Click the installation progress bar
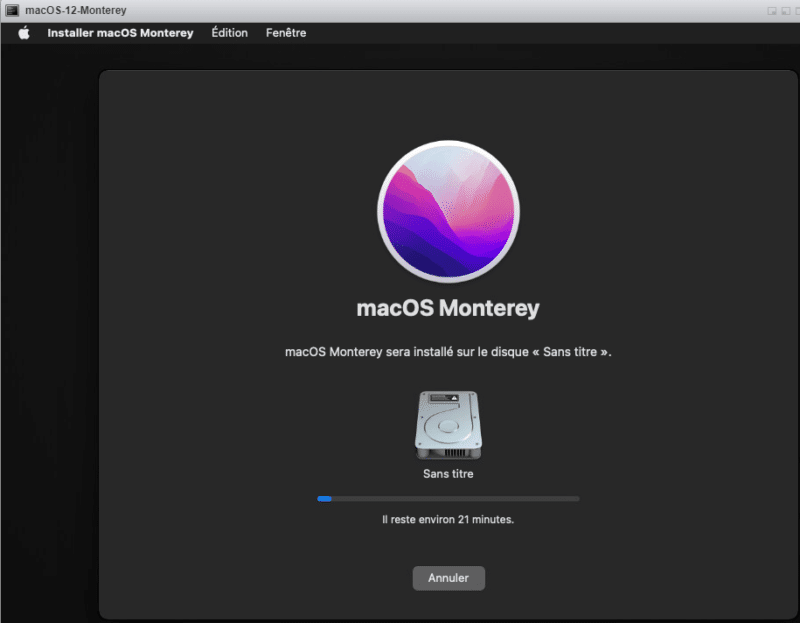 450,498
